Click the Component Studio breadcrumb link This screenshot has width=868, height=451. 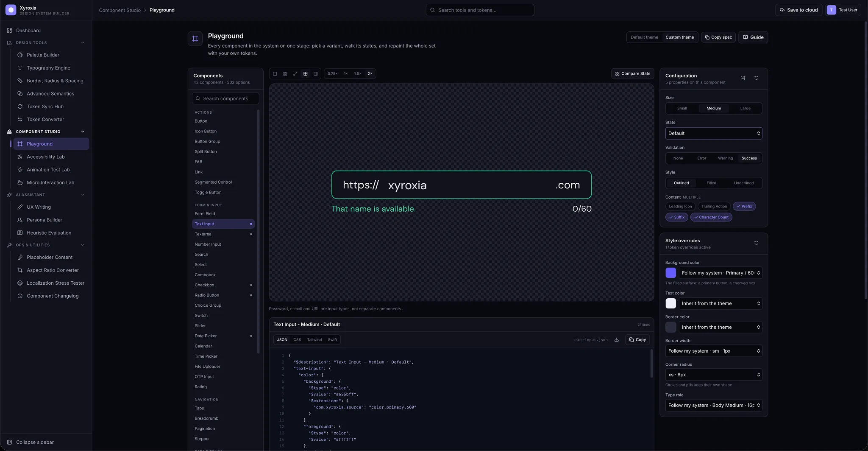tap(120, 10)
